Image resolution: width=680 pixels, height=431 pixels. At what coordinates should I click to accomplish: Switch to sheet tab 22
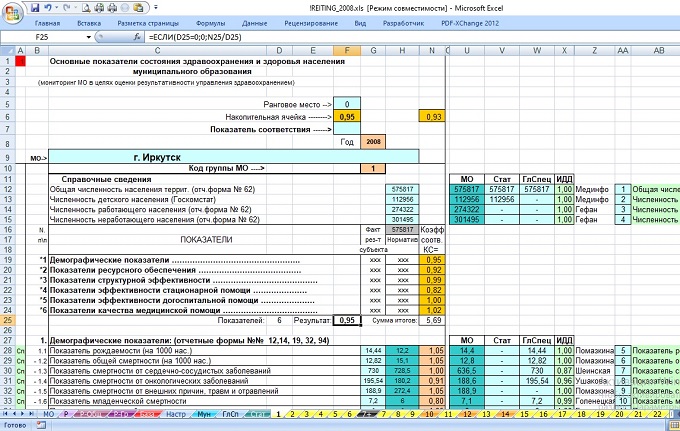657,414
